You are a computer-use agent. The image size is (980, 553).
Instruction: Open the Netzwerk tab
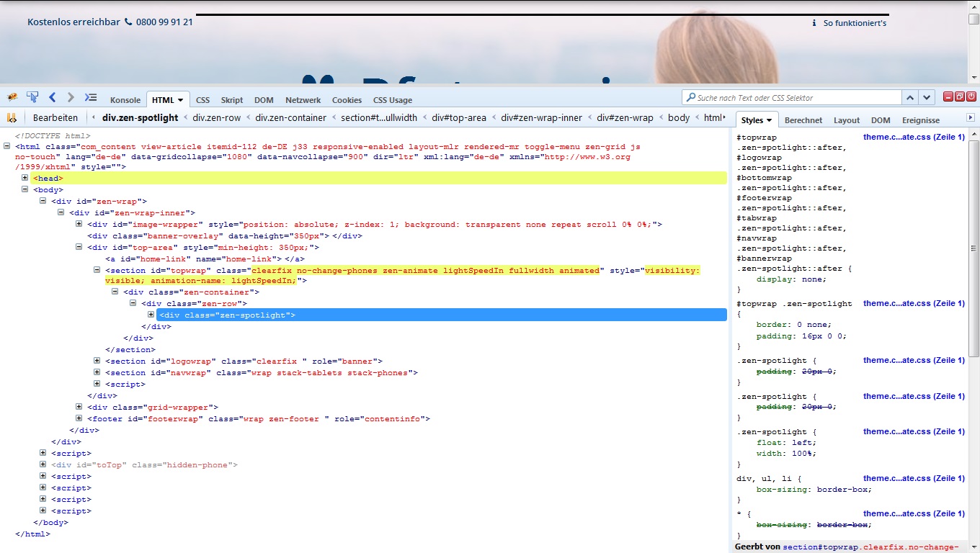303,100
